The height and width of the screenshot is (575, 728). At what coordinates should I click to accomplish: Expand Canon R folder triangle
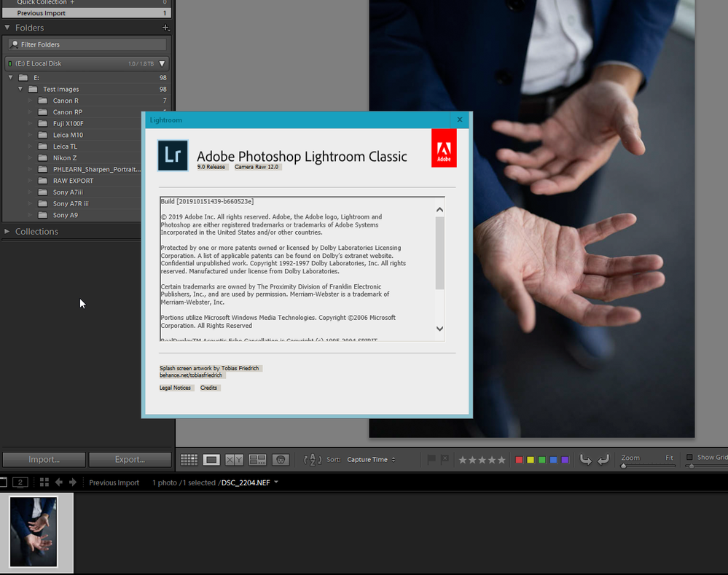click(x=30, y=101)
